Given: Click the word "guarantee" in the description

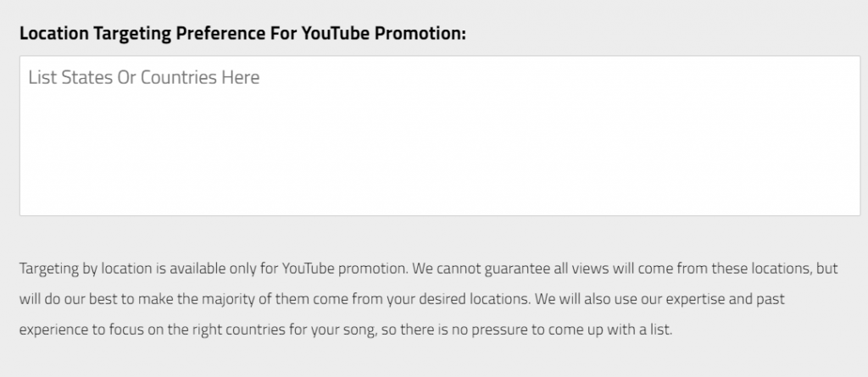Looking at the screenshot, I should (x=514, y=269).
